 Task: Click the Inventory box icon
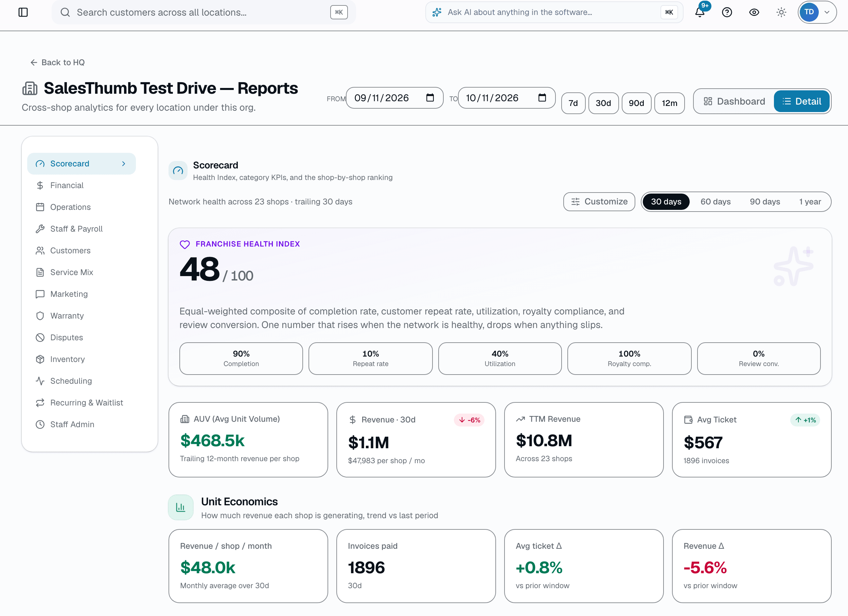pos(40,359)
